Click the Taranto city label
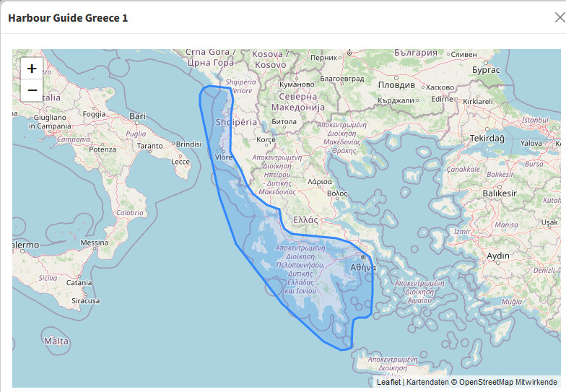This screenshot has width=566, height=392. pos(149,146)
